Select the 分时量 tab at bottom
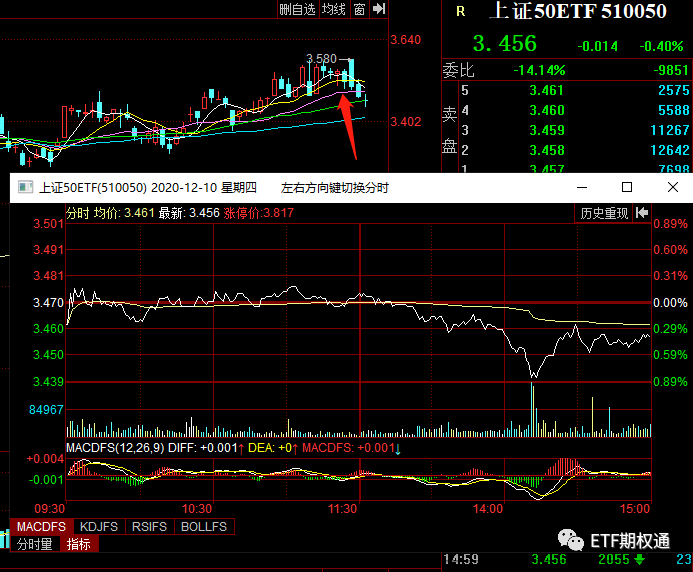Screen dimensions: 693x572 (x=34, y=544)
